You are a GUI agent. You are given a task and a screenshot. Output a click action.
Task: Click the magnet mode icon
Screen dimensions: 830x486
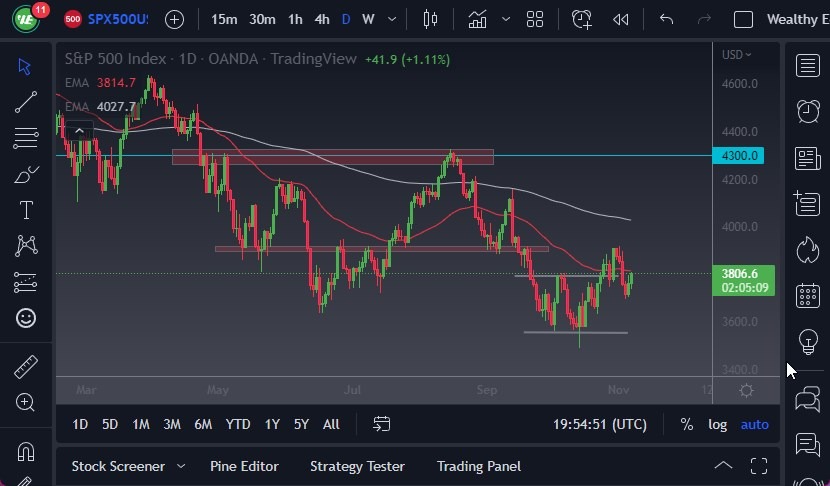(26, 450)
